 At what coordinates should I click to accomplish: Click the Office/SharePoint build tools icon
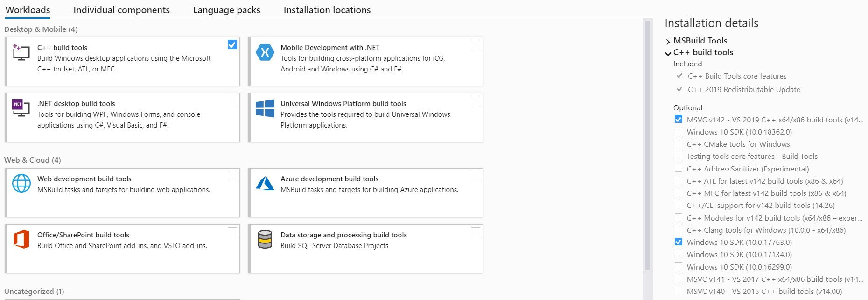pos(21,239)
